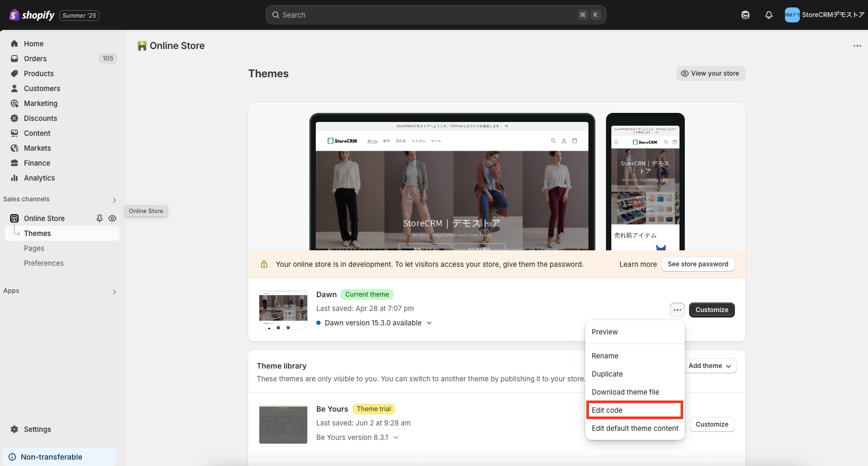Expand the Apps section
The image size is (868, 466).
pos(114,292)
